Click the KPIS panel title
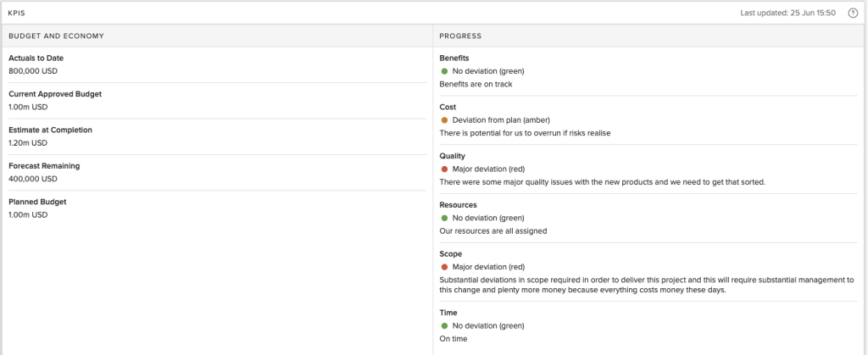 click(x=16, y=13)
